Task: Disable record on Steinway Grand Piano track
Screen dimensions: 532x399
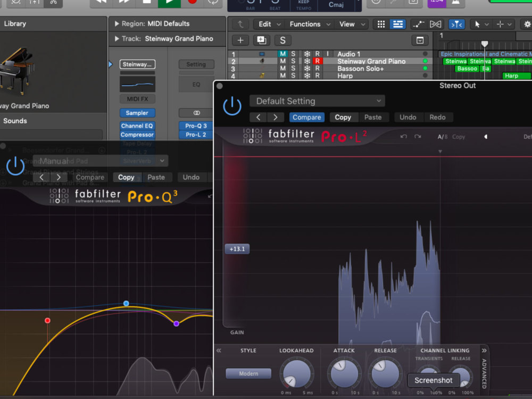Action: click(317, 61)
